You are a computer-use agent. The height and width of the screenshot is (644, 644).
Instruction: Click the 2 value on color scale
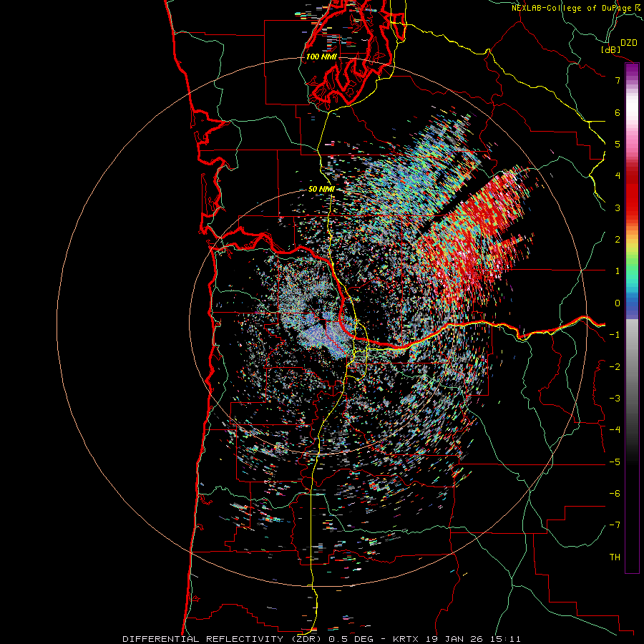618,240
